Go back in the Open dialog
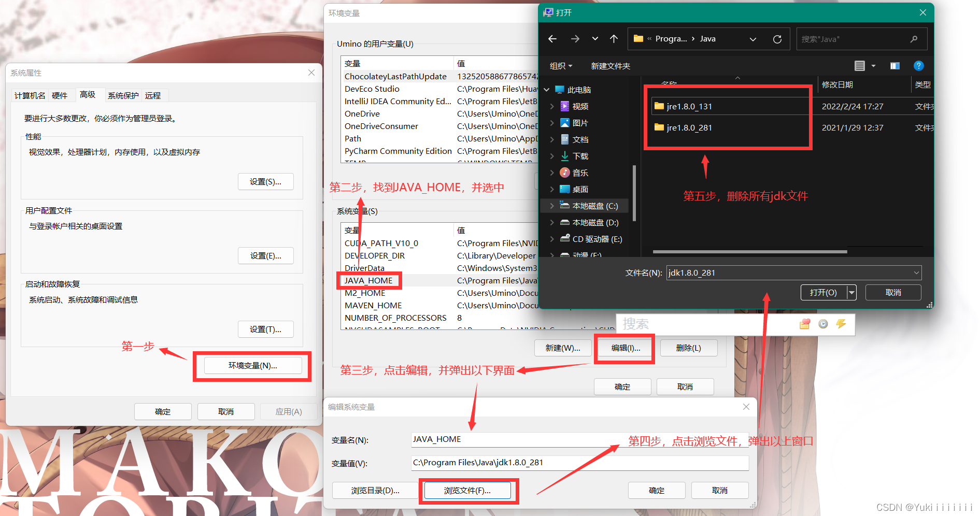This screenshot has height=516, width=980. pyautogui.click(x=552, y=39)
